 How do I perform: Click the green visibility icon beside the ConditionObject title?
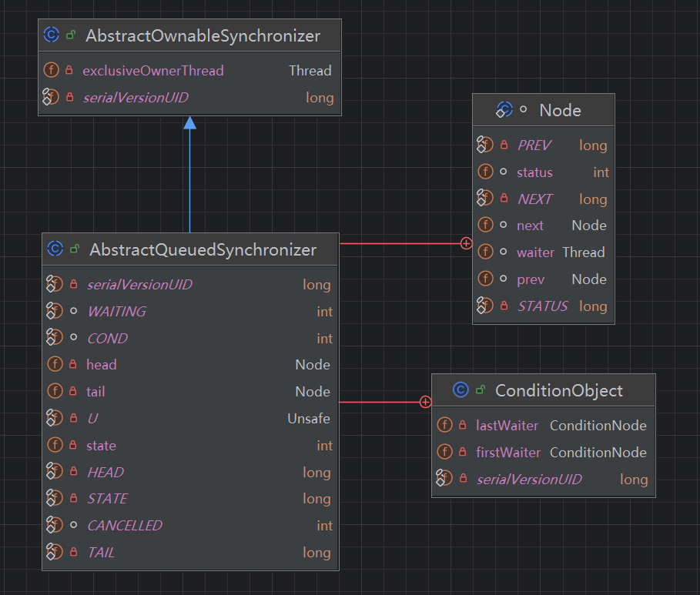(x=481, y=390)
